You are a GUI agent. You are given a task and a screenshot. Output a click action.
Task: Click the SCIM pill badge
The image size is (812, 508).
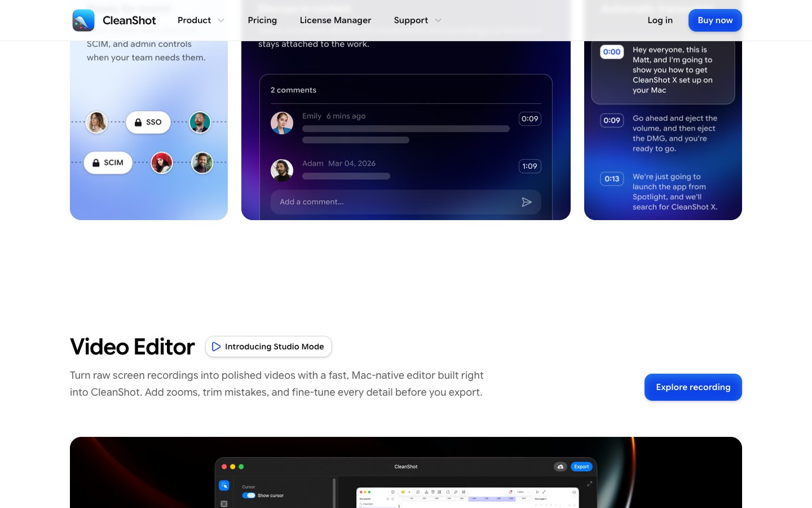pos(108,163)
